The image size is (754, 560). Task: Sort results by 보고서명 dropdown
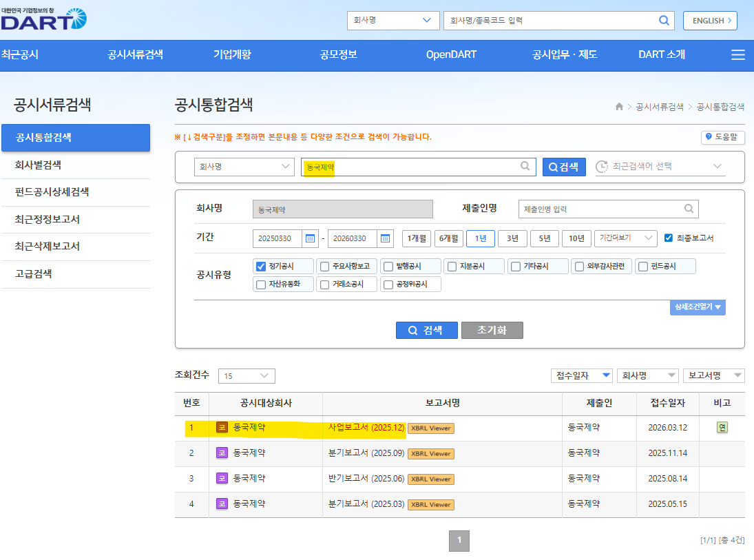714,375
